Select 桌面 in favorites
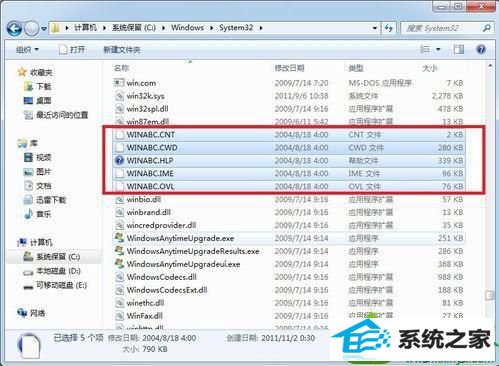499x366 pixels. click(44, 100)
